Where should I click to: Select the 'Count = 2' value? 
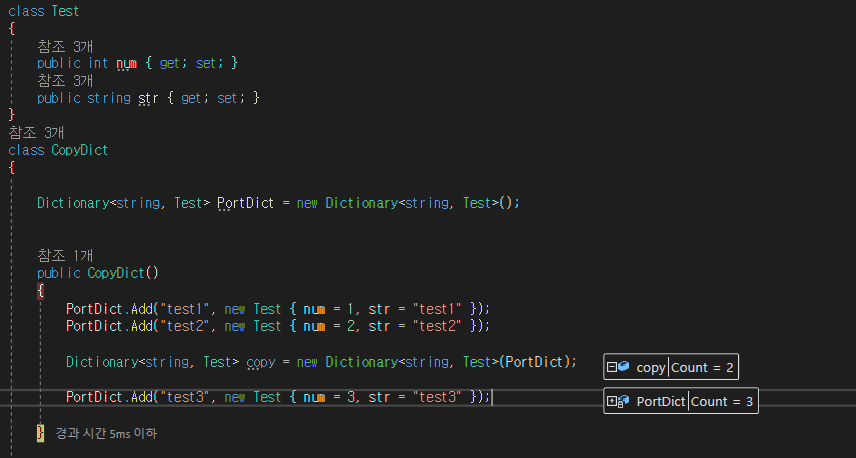coord(702,367)
